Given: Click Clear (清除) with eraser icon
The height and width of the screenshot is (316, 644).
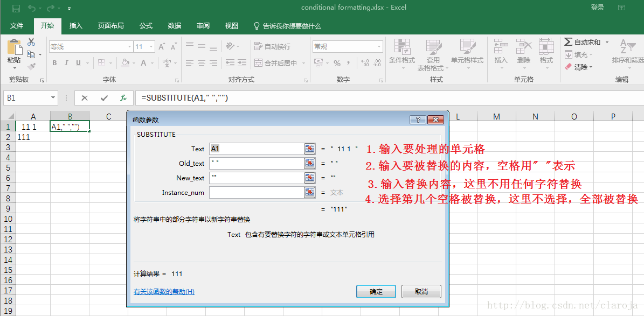Looking at the screenshot, I should pyautogui.click(x=578, y=67).
